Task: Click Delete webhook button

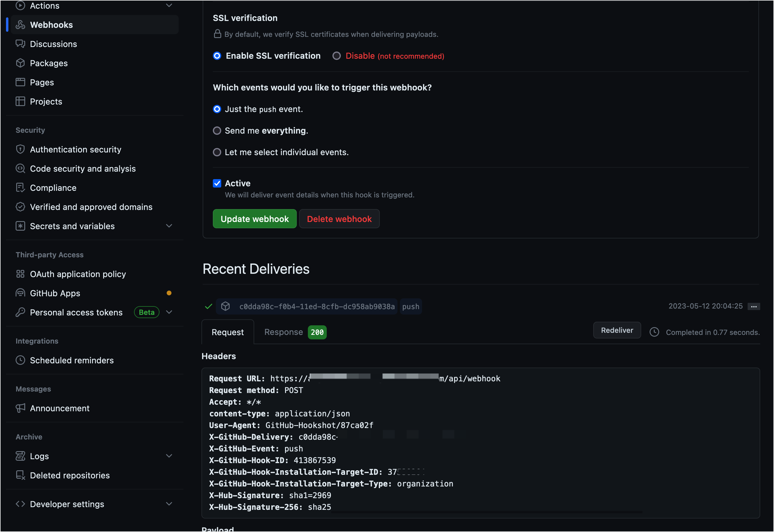Action: click(x=339, y=219)
